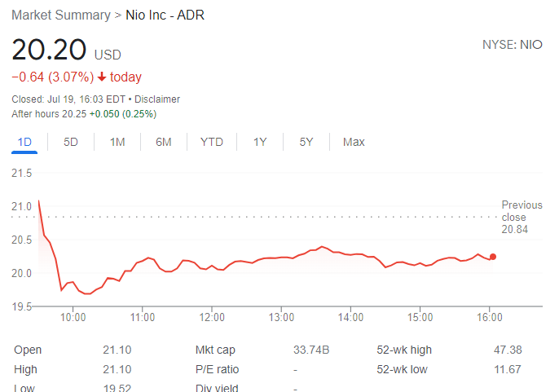Open the 1M chart range
559x392 pixels.
[117, 142]
